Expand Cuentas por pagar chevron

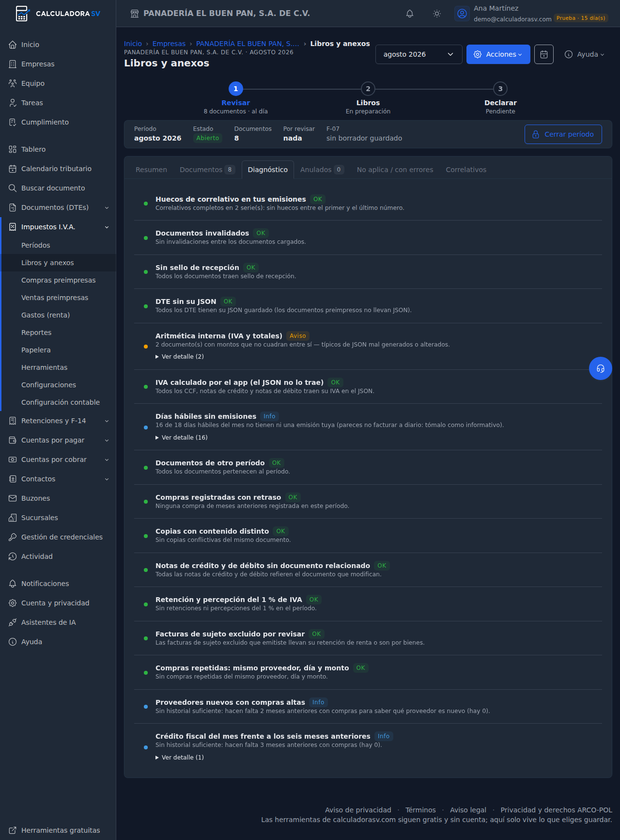click(107, 441)
